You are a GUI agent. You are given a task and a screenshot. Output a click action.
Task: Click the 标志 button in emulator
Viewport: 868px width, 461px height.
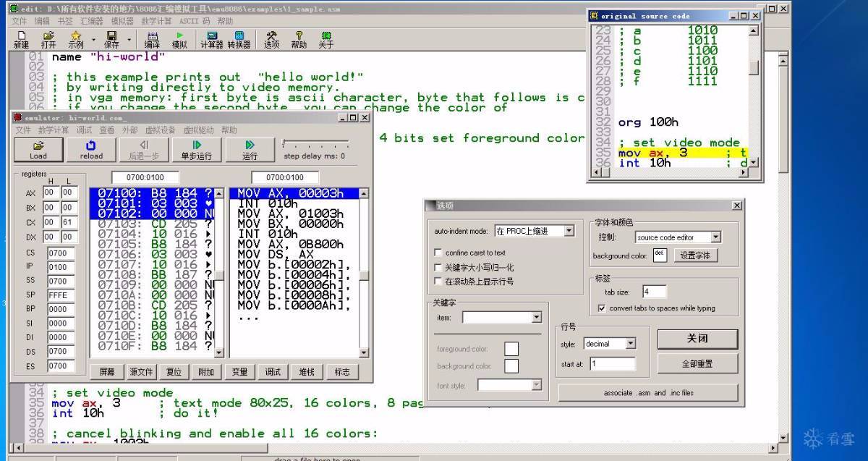tap(341, 372)
